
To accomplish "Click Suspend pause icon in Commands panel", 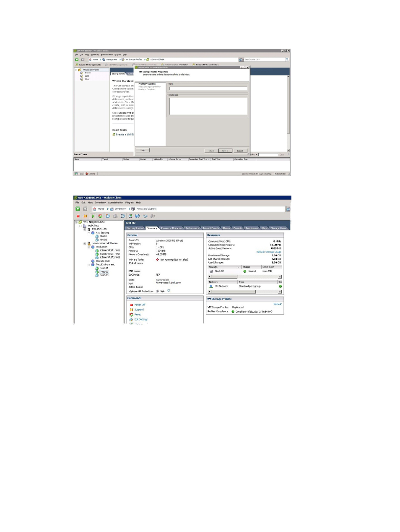I will point(131,310).
